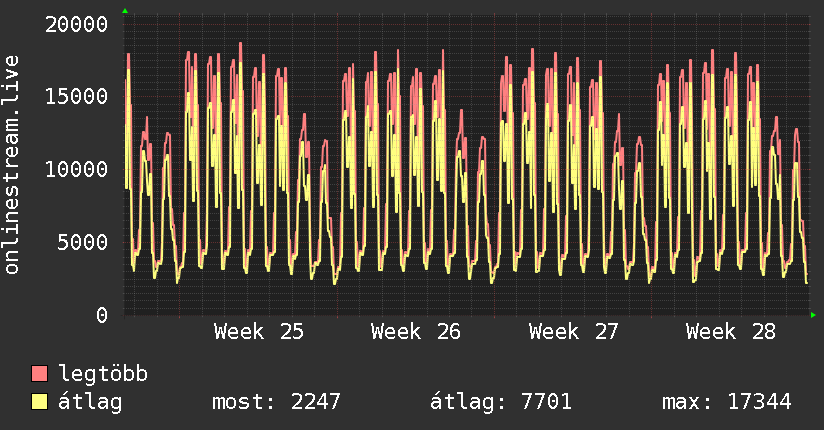Click the green arrow atop the y-axis
The height and width of the screenshot is (430, 824).
[x=125, y=11]
